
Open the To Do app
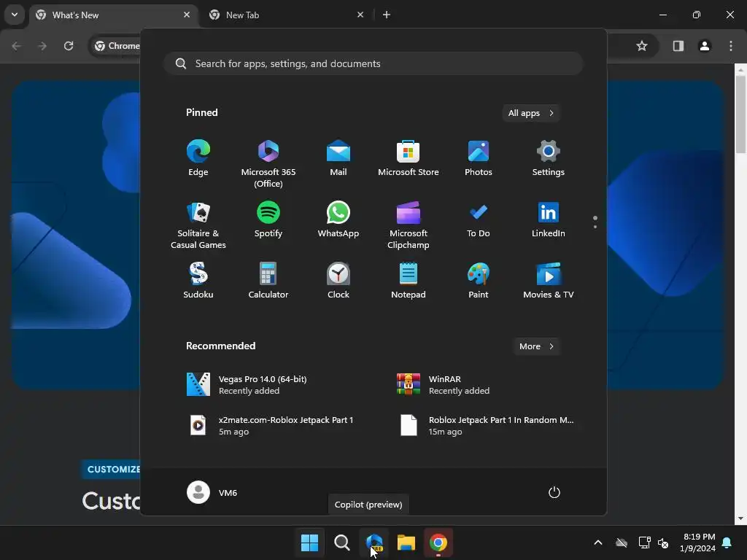pyautogui.click(x=479, y=220)
